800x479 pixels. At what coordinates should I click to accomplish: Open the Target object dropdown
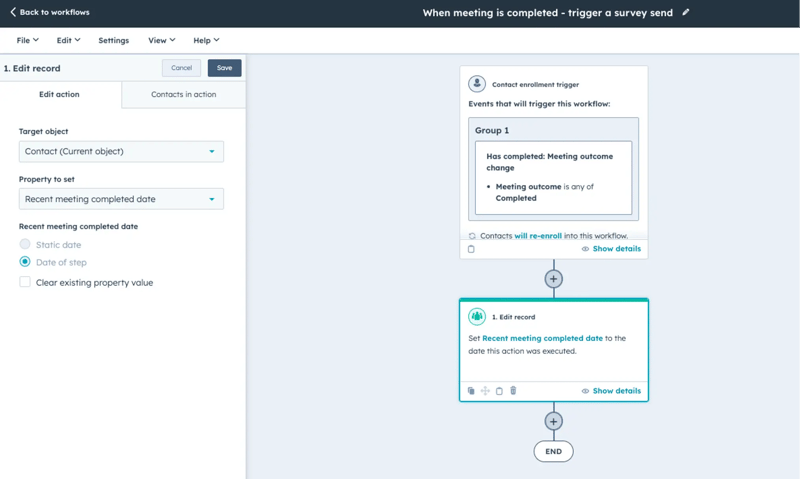(x=121, y=152)
